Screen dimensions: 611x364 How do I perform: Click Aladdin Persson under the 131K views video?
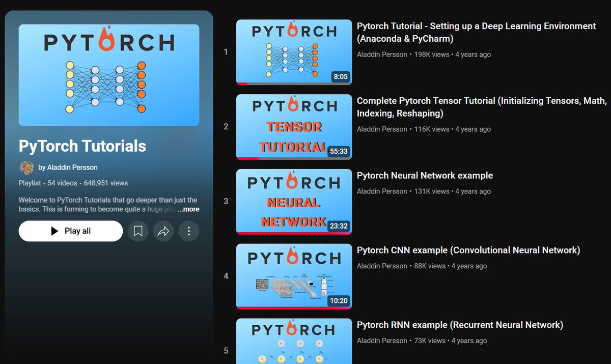(x=382, y=191)
